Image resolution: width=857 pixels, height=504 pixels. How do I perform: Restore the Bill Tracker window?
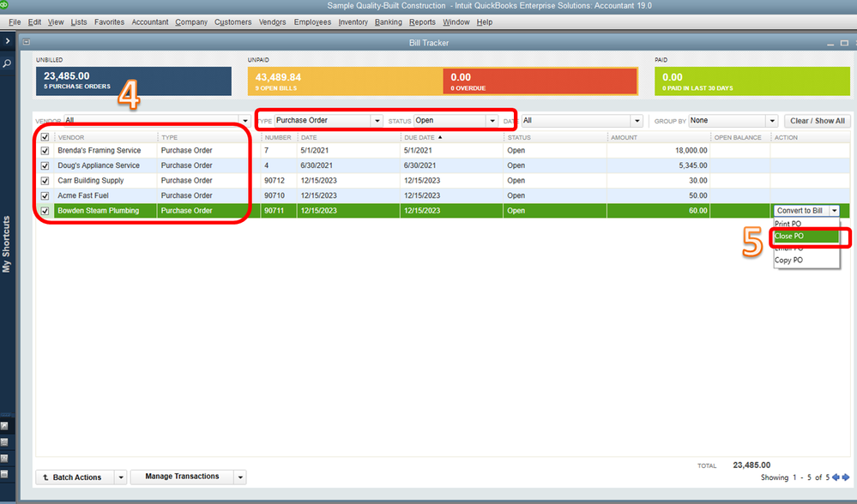pyautogui.click(x=844, y=43)
